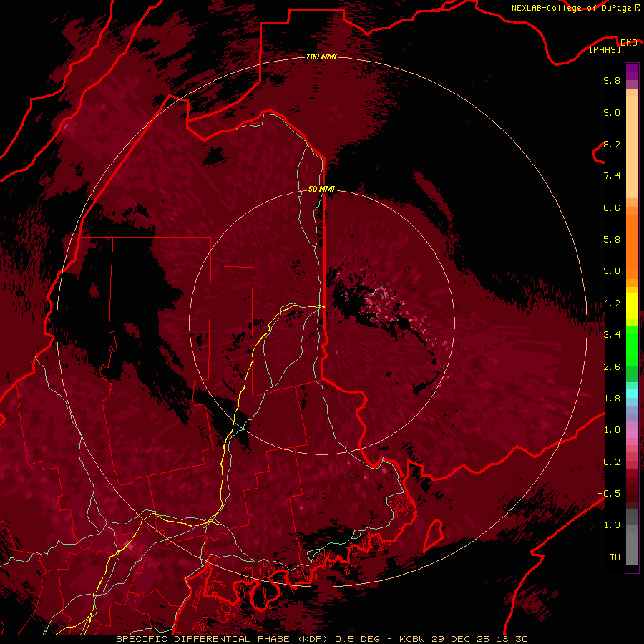Viewport: 644px width, 644px height.
Task: Click the orange segment of the color bar
Action: 632,246
